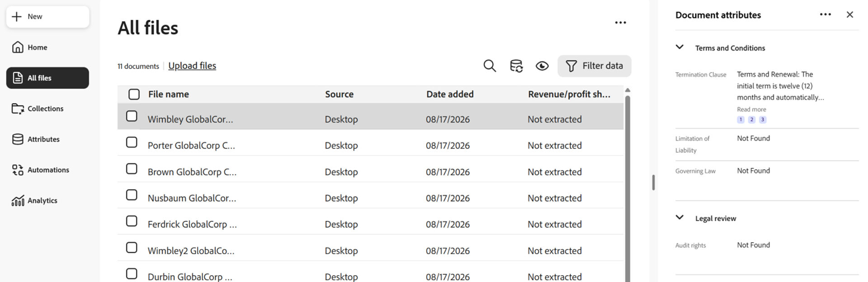This screenshot has height=282, width=868.
Task: Check the Nusbaum GlobalCor... row checkbox
Action: tap(132, 195)
